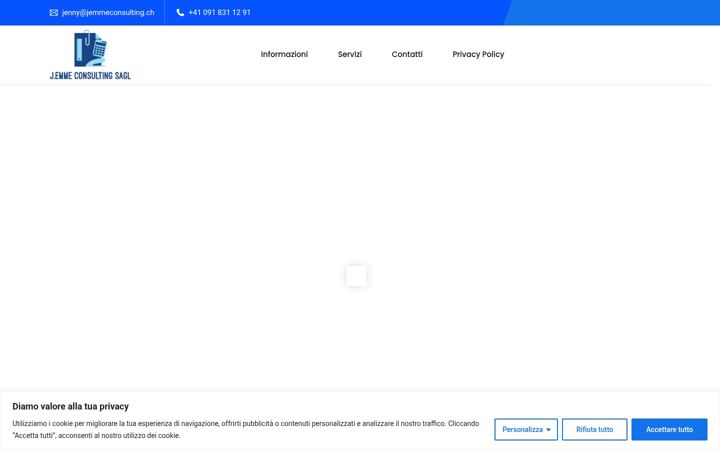The width and height of the screenshot is (720, 450).
Task: Call the +41 091 831 12 91 number
Action: pos(219,12)
